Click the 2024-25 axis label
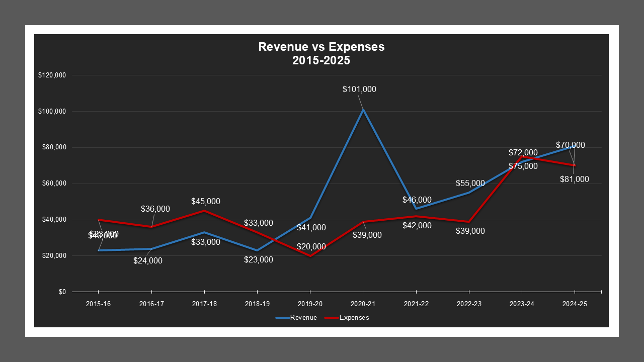Screen dimensions: 644x362 pyautogui.click(x=575, y=305)
